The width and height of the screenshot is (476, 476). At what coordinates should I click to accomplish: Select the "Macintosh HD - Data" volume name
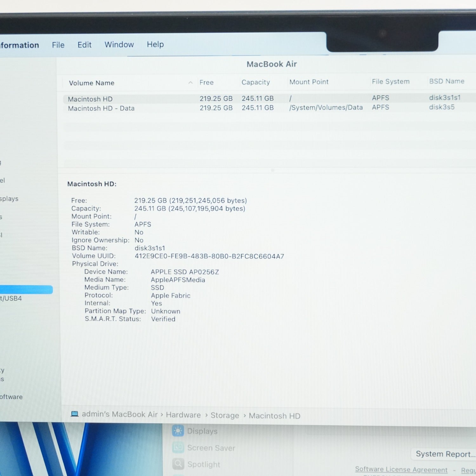(101, 108)
